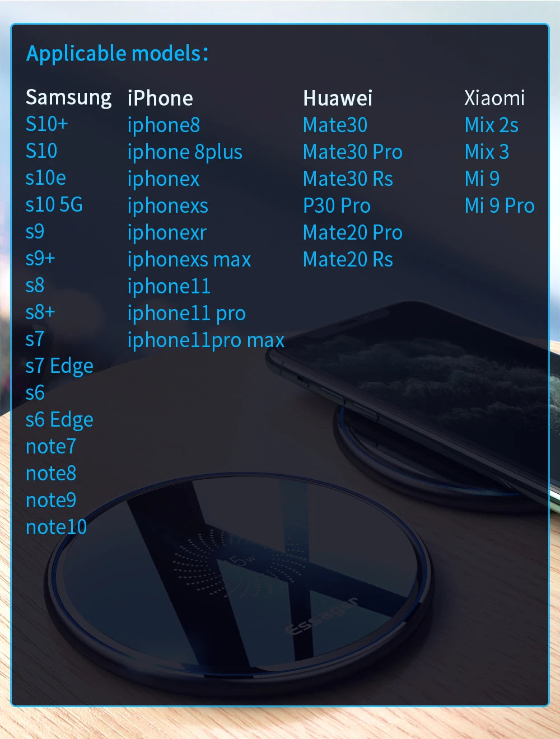
Task: Click the Essager brand text on charger
Action: click(323, 616)
